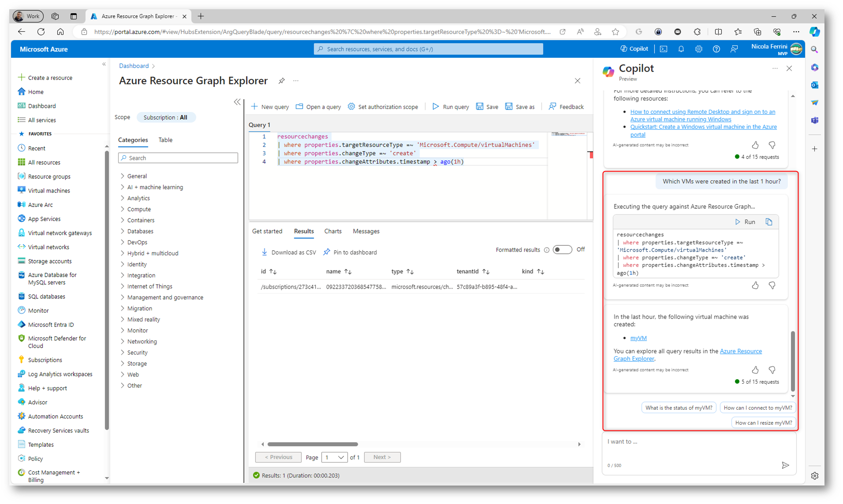
Task: Select 'What is the status of myVM?' suggestion
Action: 679,408
